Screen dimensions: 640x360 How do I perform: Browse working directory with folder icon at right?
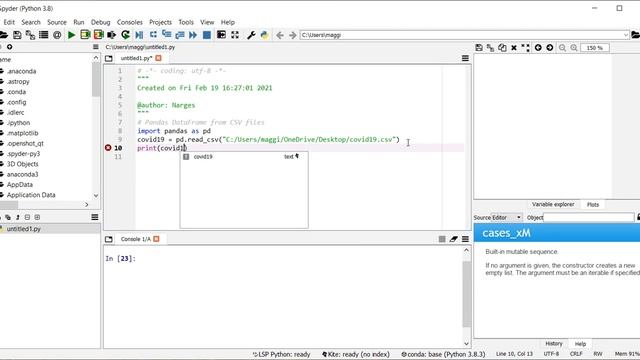635,35
